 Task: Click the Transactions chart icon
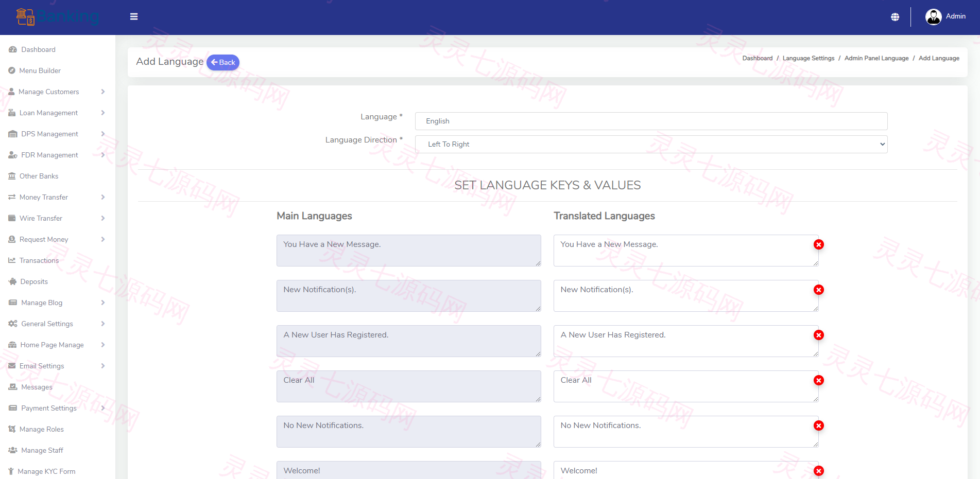tap(12, 260)
